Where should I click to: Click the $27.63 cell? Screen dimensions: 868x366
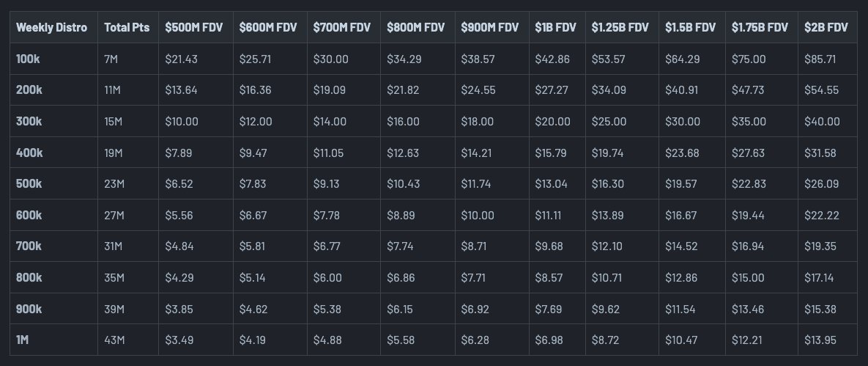(748, 153)
